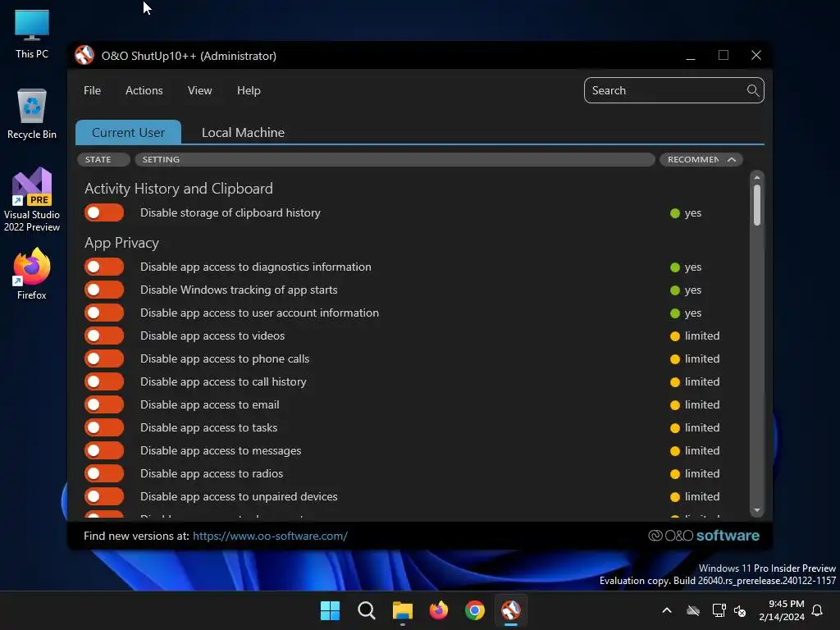Click 'limited' recommendation for unpaired devices

click(695, 496)
